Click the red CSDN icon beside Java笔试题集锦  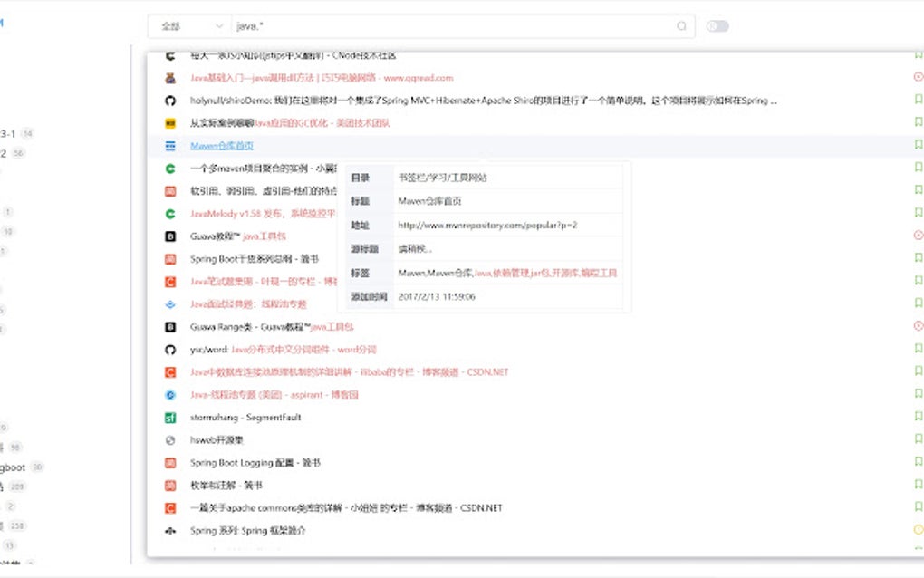pos(169,282)
